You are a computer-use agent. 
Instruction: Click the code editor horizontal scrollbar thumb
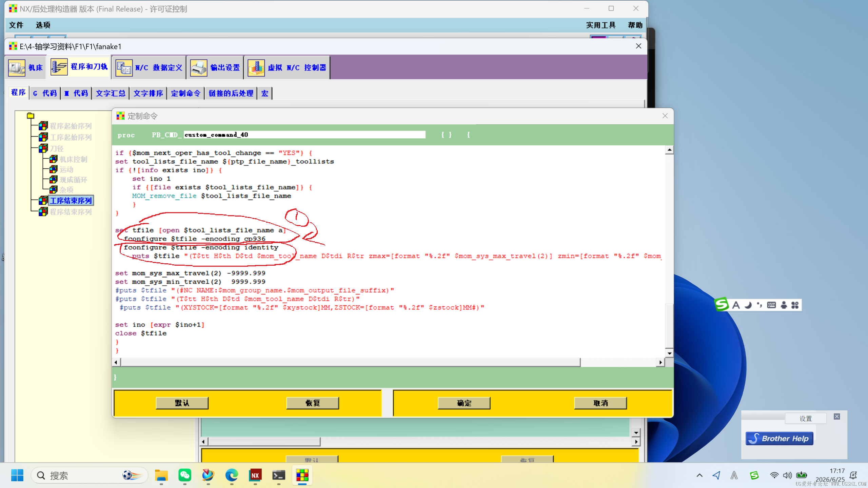(351, 362)
